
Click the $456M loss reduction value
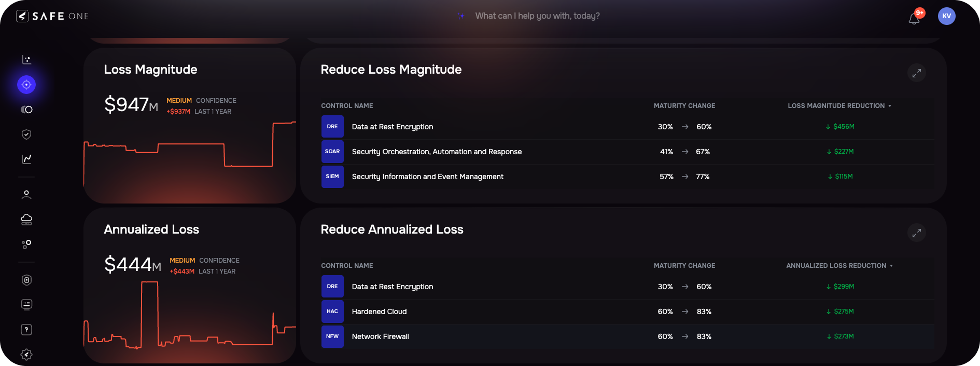pyautogui.click(x=840, y=127)
